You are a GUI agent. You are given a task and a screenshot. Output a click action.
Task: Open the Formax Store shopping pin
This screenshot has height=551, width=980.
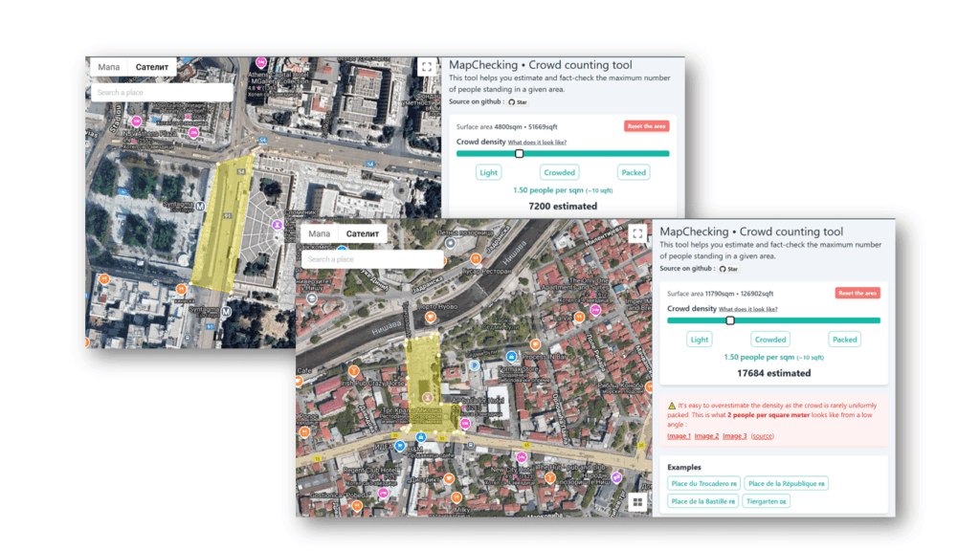pyautogui.click(x=511, y=357)
